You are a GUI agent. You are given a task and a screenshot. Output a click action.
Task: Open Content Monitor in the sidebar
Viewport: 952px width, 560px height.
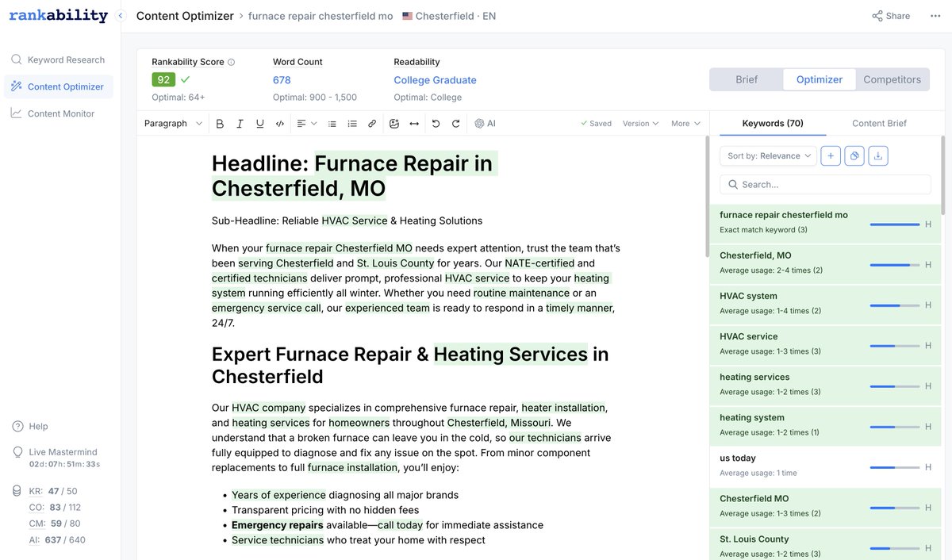coord(58,113)
